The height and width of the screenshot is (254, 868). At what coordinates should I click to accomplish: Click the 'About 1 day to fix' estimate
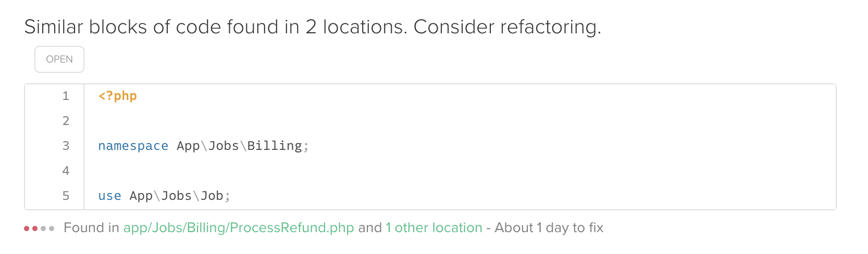(549, 228)
